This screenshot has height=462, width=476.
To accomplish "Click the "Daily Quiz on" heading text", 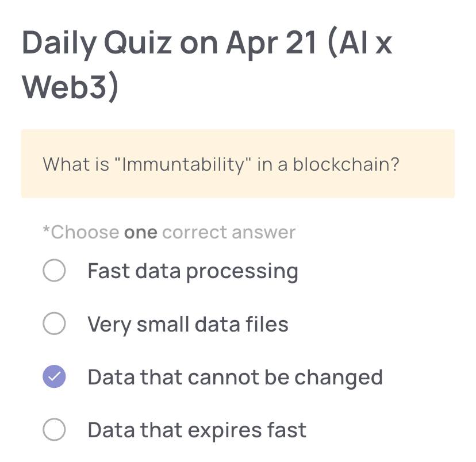I will click(x=120, y=44).
